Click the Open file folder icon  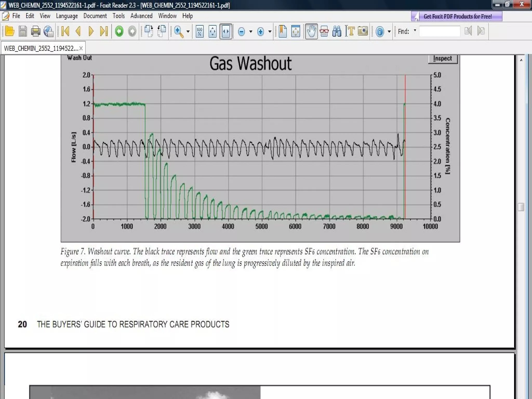[10, 31]
